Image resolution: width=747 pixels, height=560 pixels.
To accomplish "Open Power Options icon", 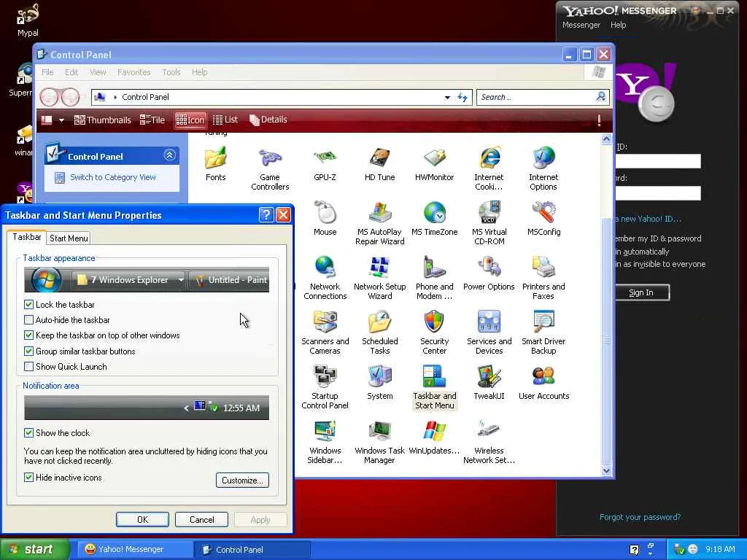I will (489, 274).
